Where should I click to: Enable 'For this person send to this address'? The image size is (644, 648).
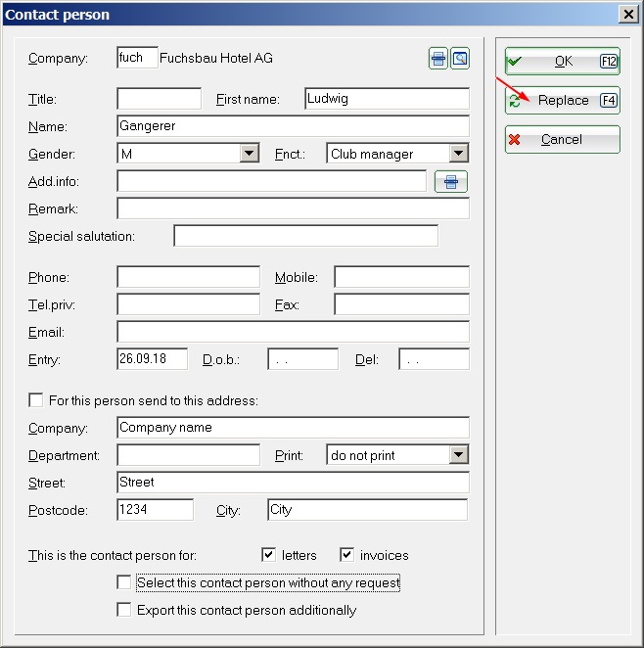pyautogui.click(x=36, y=400)
